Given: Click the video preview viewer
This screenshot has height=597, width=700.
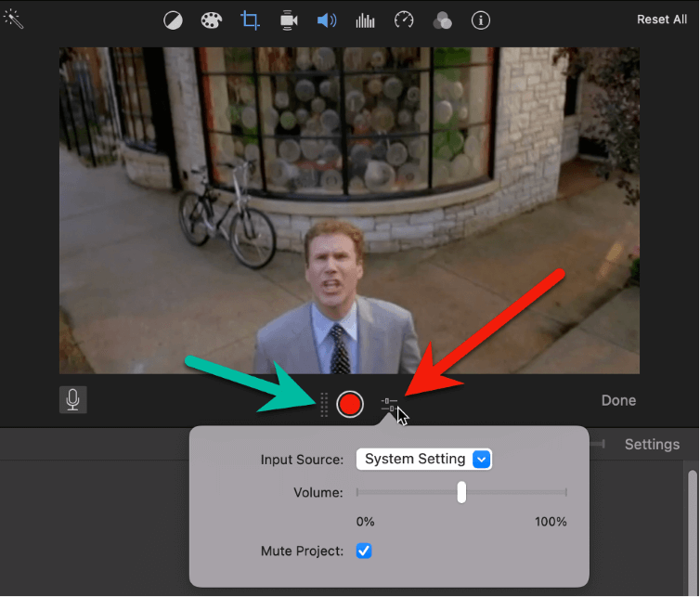Looking at the screenshot, I should pos(349,211).
